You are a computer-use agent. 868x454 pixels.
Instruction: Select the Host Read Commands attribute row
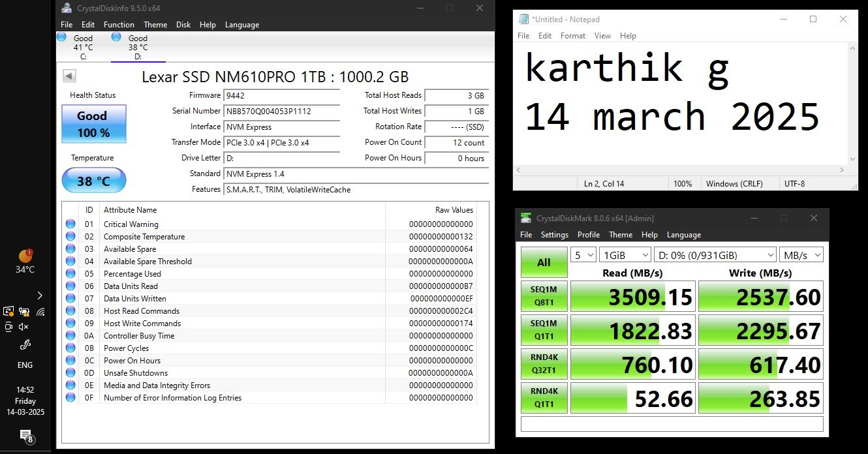(x=270, y=311)
